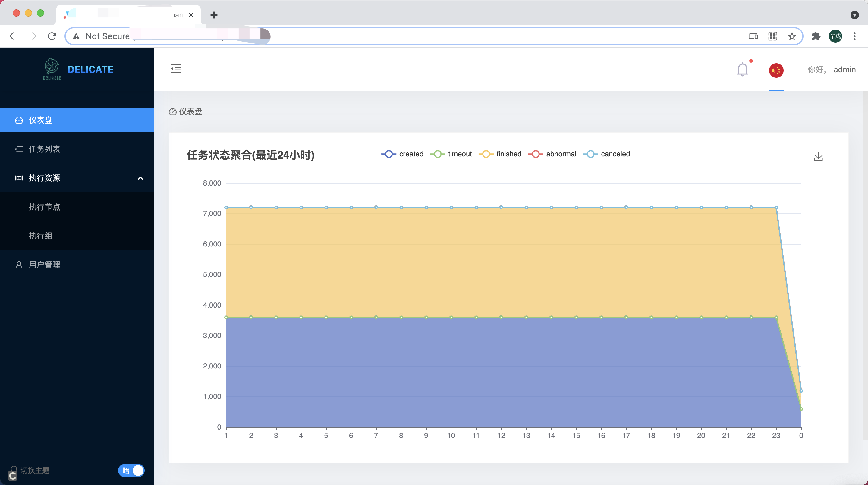
Task: Click abnormal legend color marker
Action: [x=536, y=154]
